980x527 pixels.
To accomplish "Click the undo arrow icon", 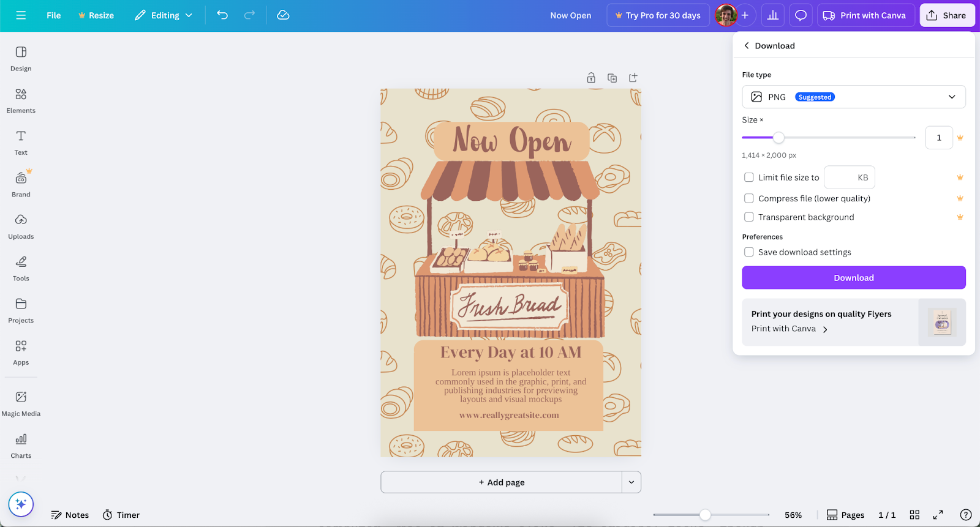I will (222, 15).
